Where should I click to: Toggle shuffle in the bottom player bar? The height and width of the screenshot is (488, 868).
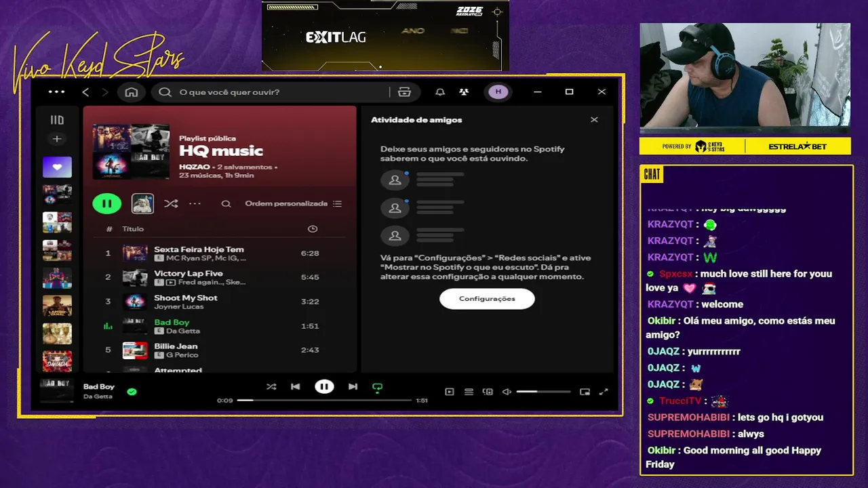coord(271,387)
